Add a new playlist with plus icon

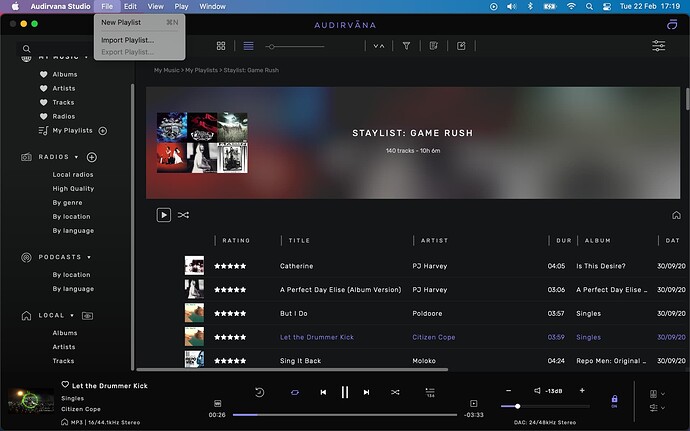pos(103,131)
